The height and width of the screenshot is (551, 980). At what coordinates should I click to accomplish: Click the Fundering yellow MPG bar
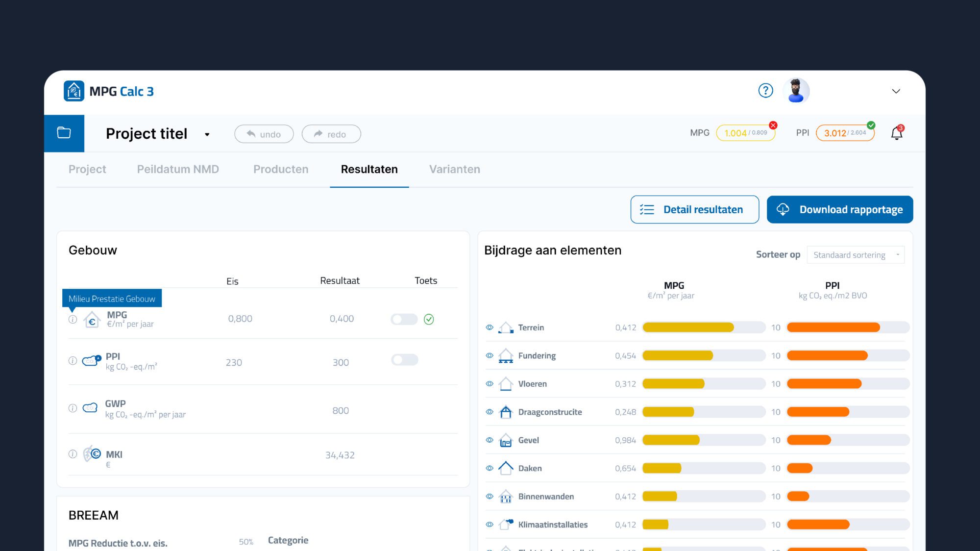pyautogui.click(x=677, y=356)
